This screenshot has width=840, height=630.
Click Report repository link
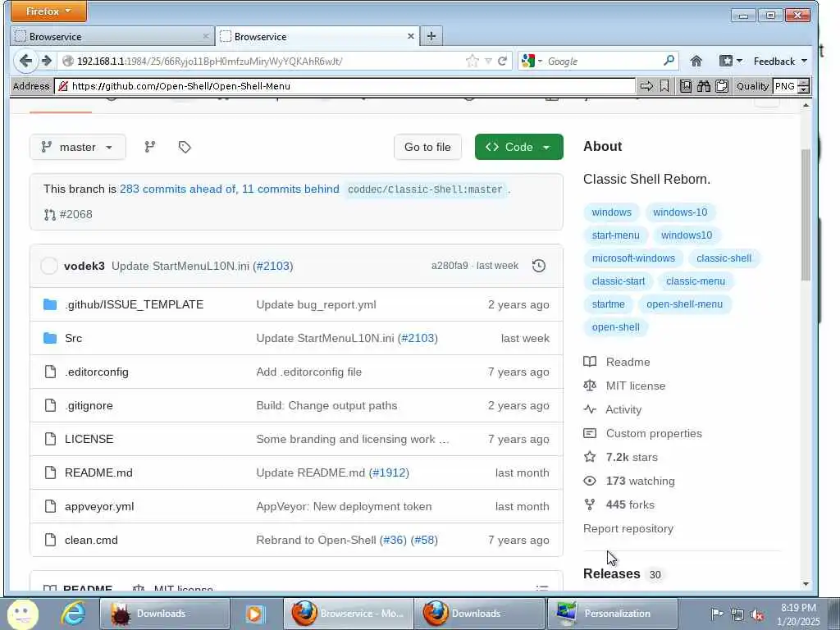point(628,528)
